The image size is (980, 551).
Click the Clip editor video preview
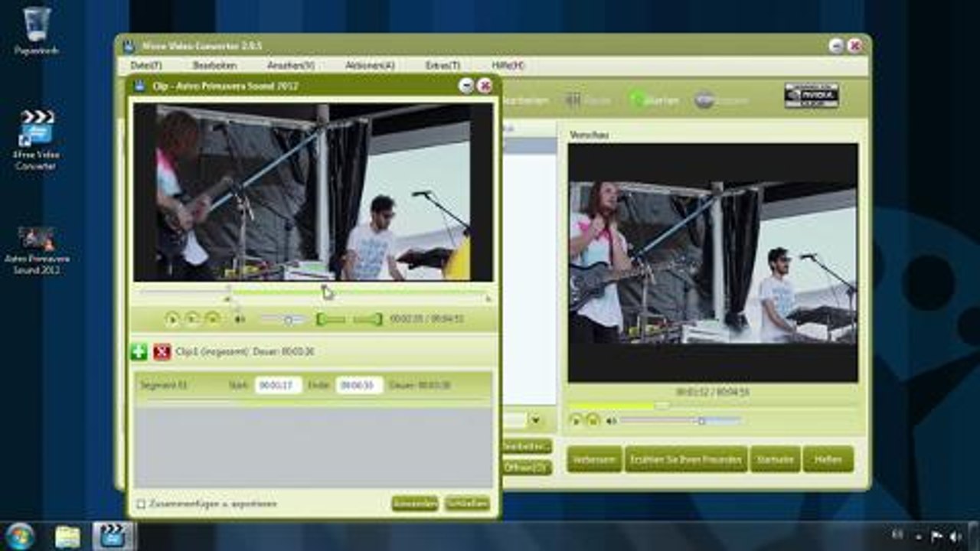[313, 192]
